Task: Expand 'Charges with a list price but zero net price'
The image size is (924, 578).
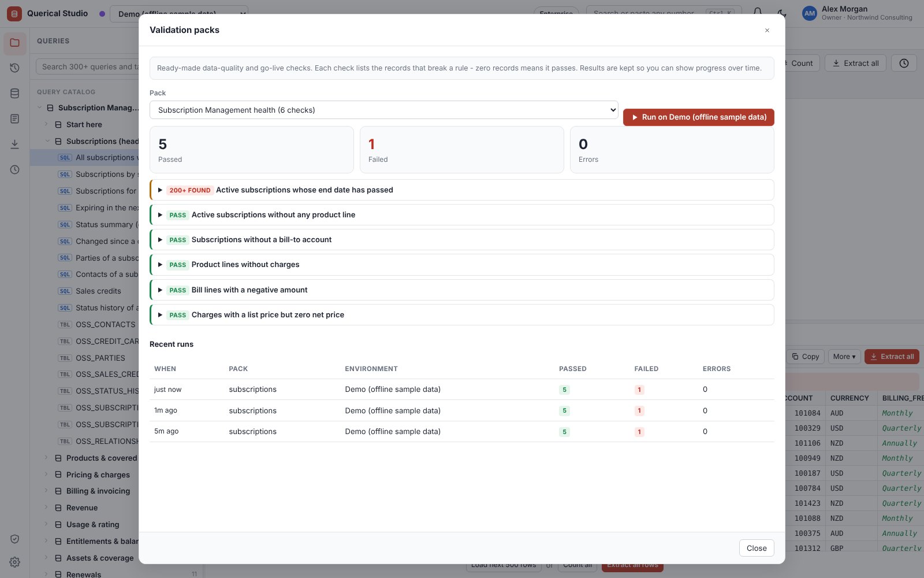Action: (462, 315)
